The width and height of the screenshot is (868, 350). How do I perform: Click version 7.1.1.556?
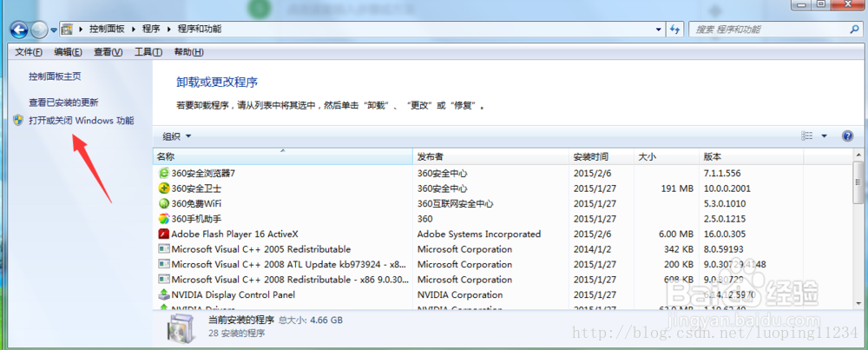(722, 174)
